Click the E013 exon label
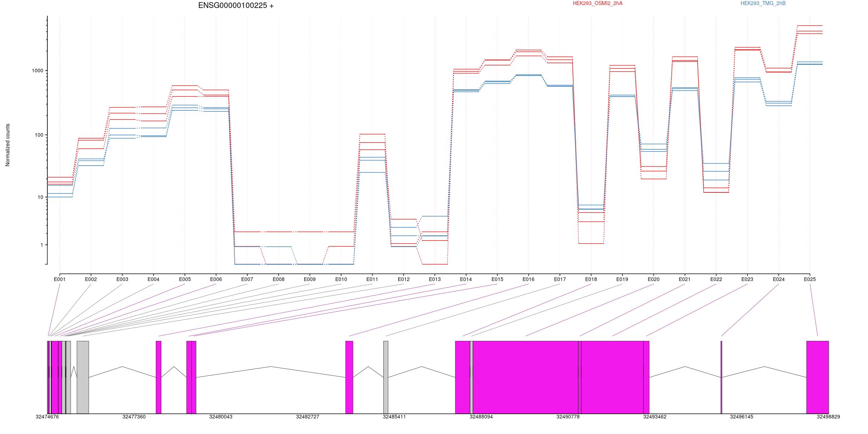Viewport: 868px width, 434px height. point(435,279)
